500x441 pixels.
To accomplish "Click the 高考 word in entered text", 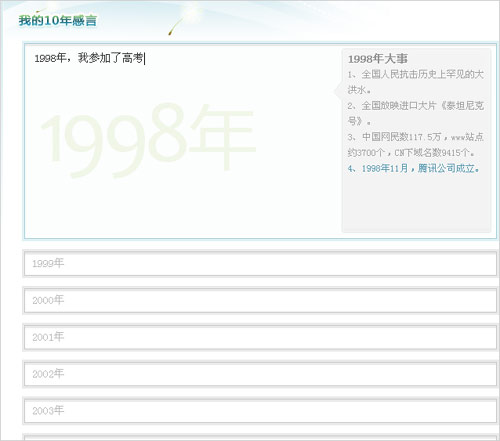I will coord(133,58).
